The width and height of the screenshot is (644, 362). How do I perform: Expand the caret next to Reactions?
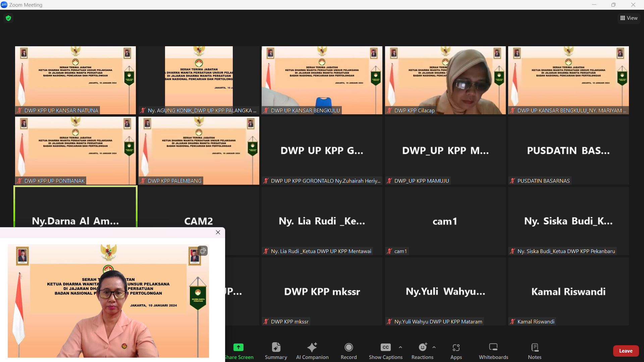click(434, 347)
